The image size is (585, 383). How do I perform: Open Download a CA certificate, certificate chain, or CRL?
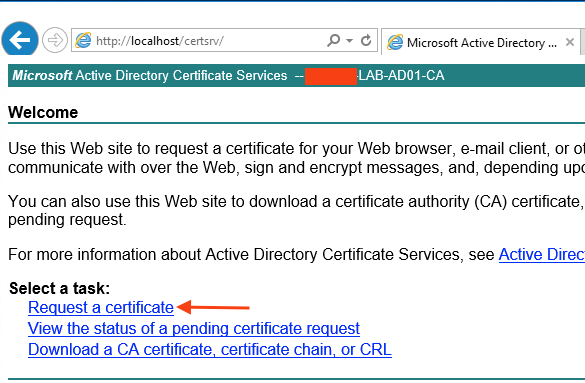pyautogui.click(x=210, y=350)
